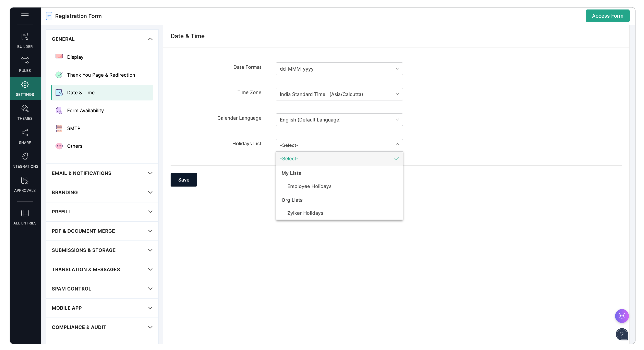
Task: Click the Share icon in sidebar
Action: (x=25, y=136)
